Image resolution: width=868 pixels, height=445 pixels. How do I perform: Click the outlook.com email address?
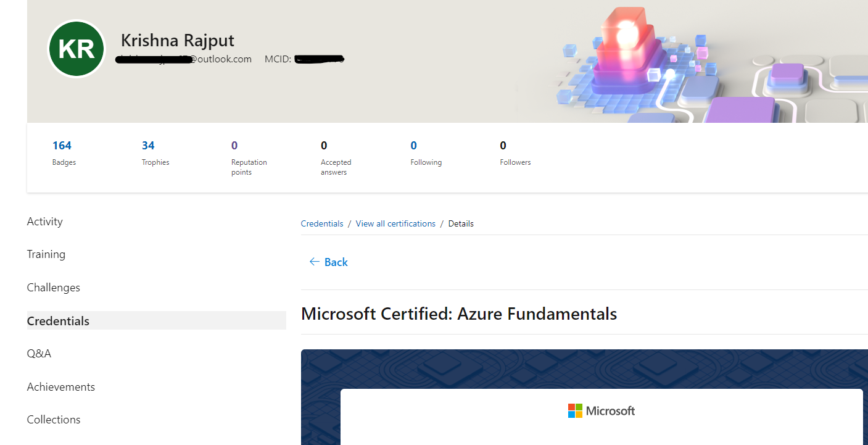(184, 59)
